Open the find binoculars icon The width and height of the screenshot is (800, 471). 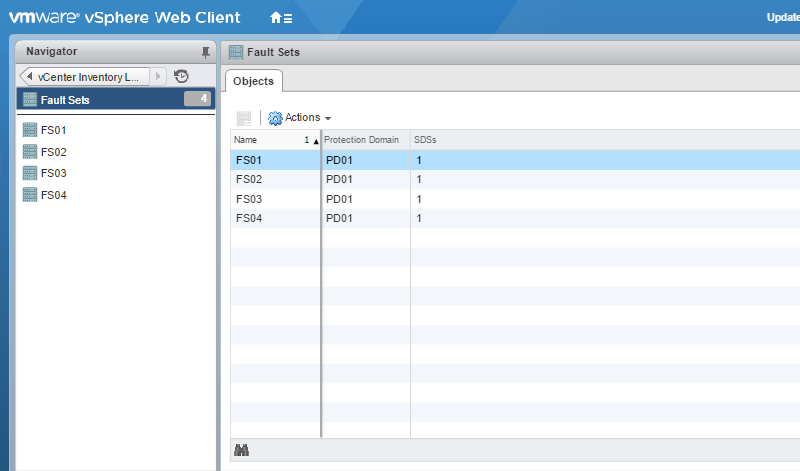241,450
